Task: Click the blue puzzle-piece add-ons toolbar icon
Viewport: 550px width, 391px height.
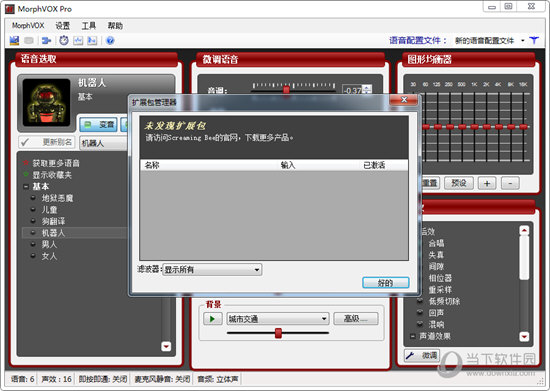Action: [x=46, y=41]
